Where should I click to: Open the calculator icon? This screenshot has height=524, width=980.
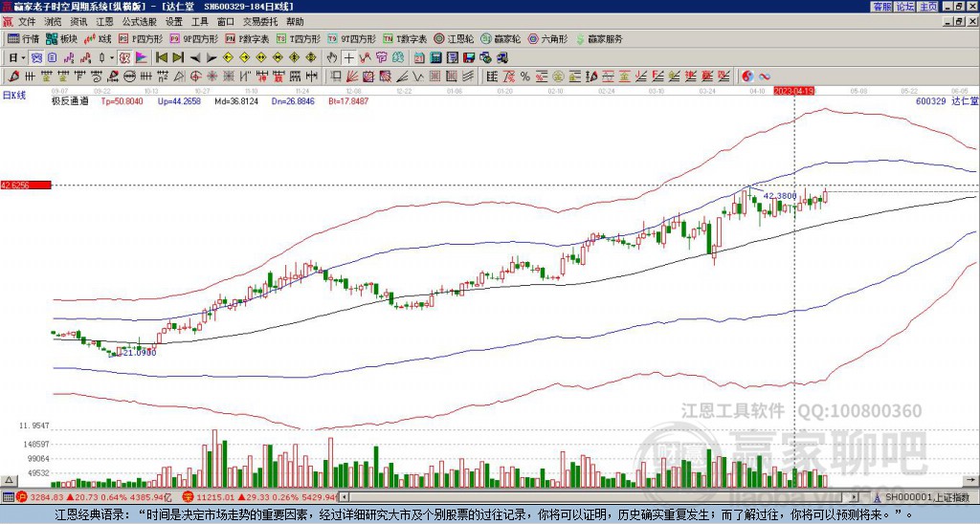435,57
